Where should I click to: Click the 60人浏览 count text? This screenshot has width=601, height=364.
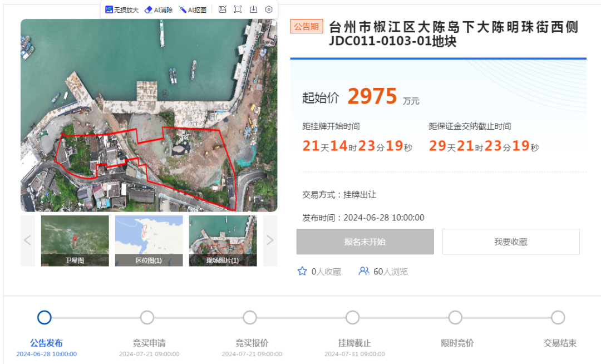click(x=391, y=272)
